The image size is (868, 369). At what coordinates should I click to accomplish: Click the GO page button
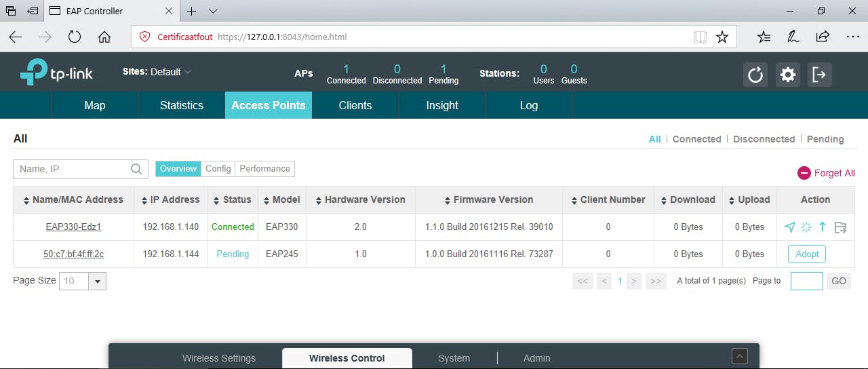pos(839,281)
